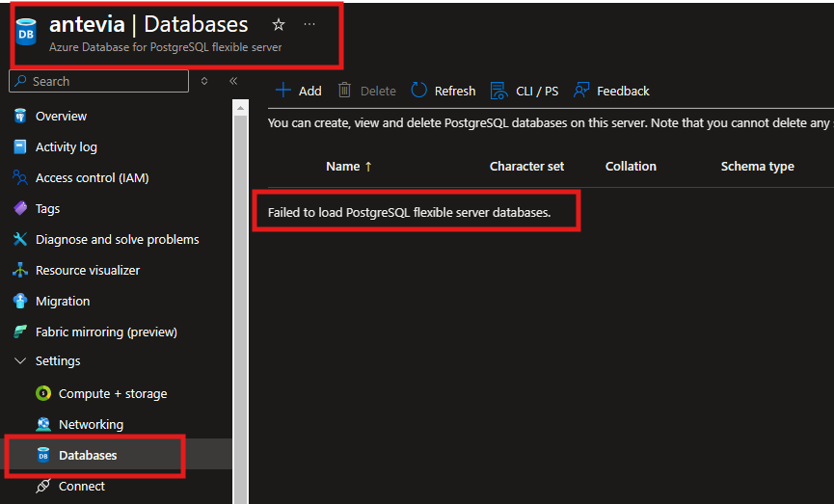Open Resource visualizer from sidebar
The height and width of the screenshot is (504, 834).
pyautogui.click(x=88, y=270)
